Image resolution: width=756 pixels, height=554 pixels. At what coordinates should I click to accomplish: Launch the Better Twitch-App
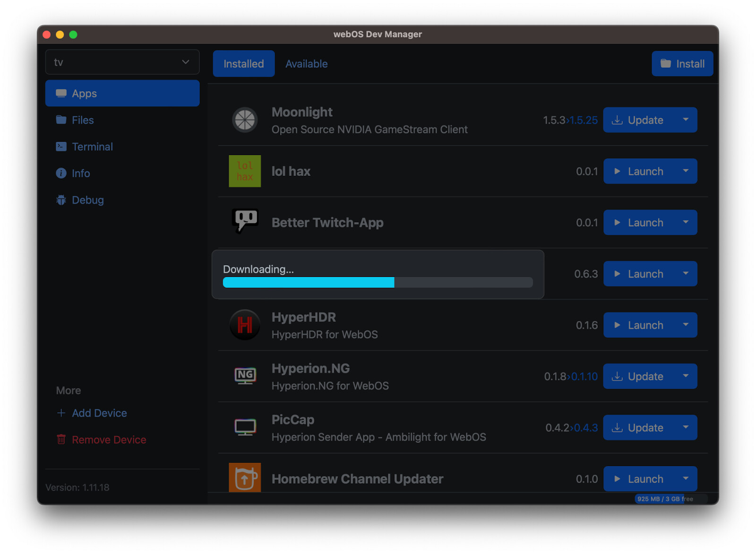click(638, 223)
